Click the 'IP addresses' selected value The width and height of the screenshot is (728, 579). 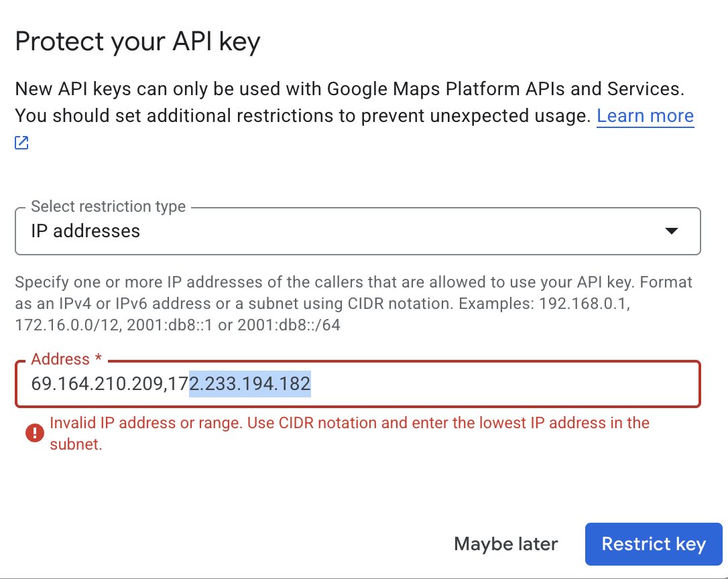click(85, 231)
